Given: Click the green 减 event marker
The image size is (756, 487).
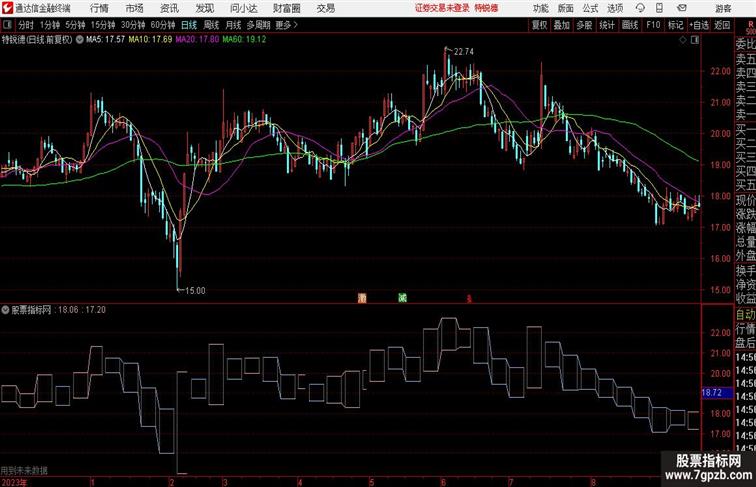Looking at the screenshot, I should (x=402, y=298).
